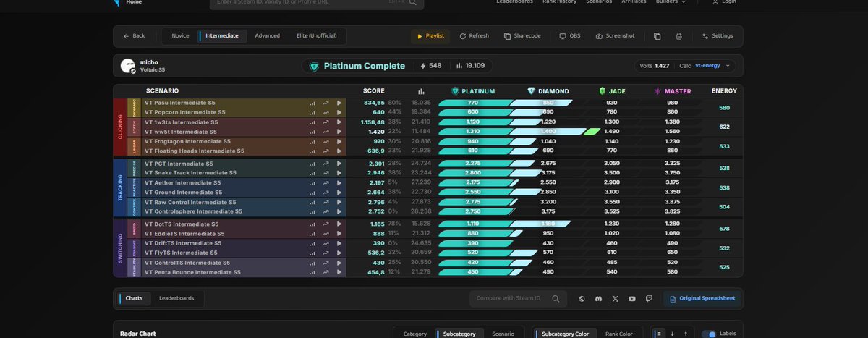Open the vt-energy Calc dropdown
The height and width of the screenshot is (338, 868).
(x=714, y=66)
